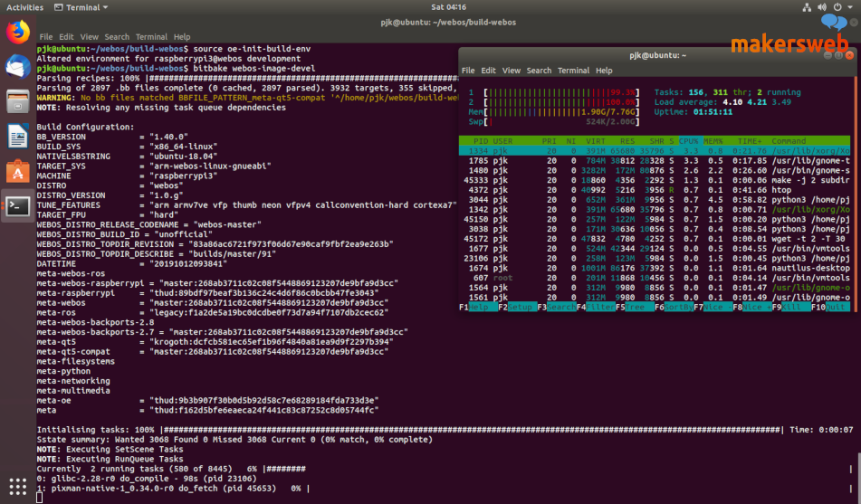Click F10 Quit in htop footer

[x=829, y=307]
